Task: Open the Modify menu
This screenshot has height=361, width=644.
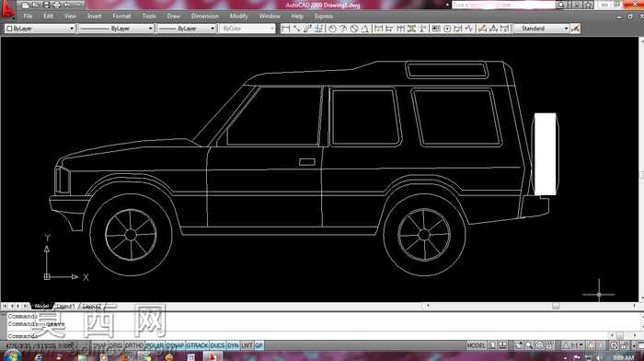Action: 238,16
